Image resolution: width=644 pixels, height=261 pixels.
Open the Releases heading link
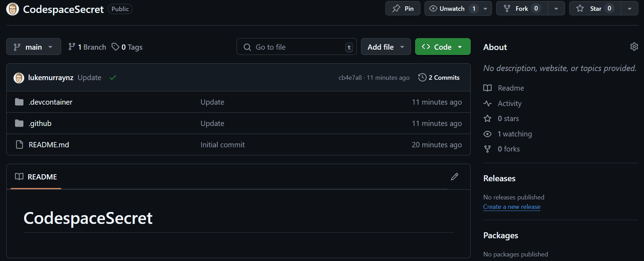point(499,178)
